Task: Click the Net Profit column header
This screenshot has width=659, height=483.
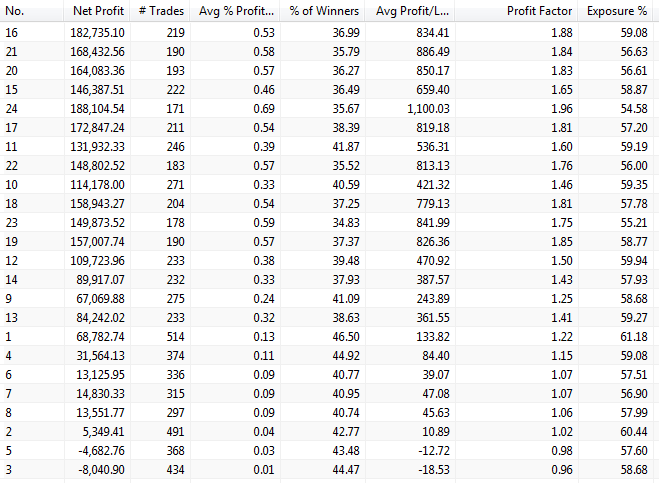Action: pos(98,11)
